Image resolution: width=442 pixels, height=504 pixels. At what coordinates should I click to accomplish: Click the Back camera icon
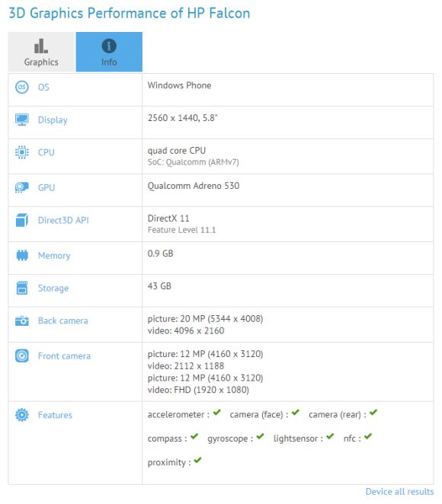[x=22, y=321]
